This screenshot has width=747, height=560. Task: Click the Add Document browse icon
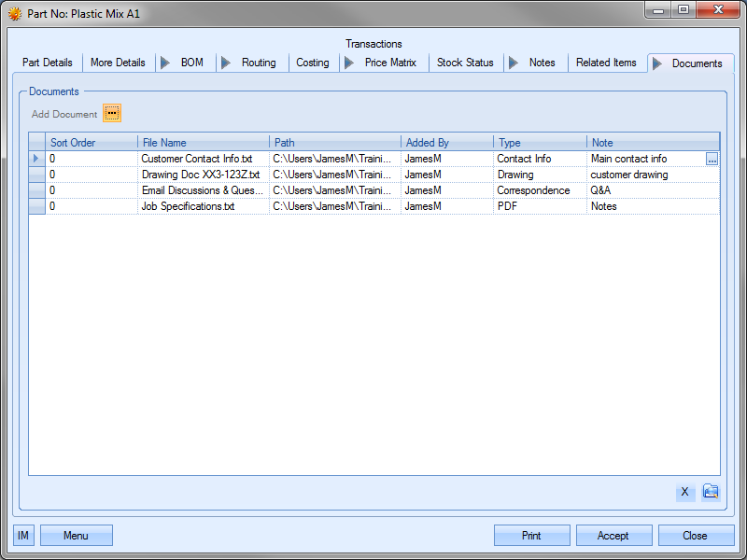click(112, 114)
